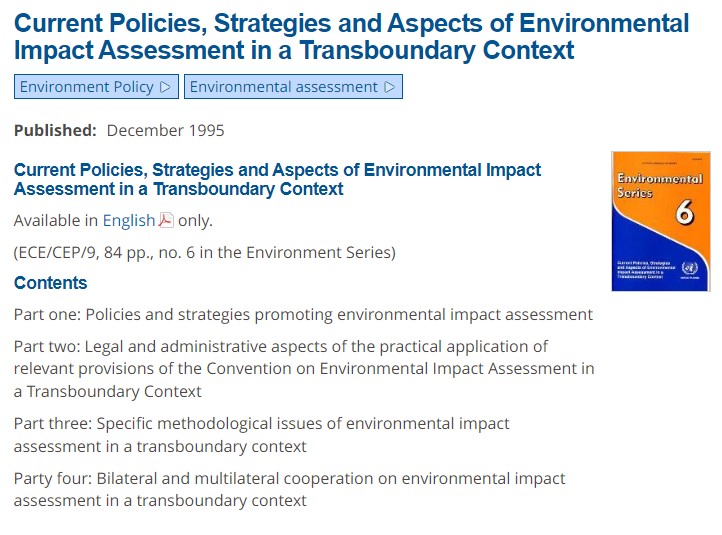Click the Part three contents entry

pos(262,435)
